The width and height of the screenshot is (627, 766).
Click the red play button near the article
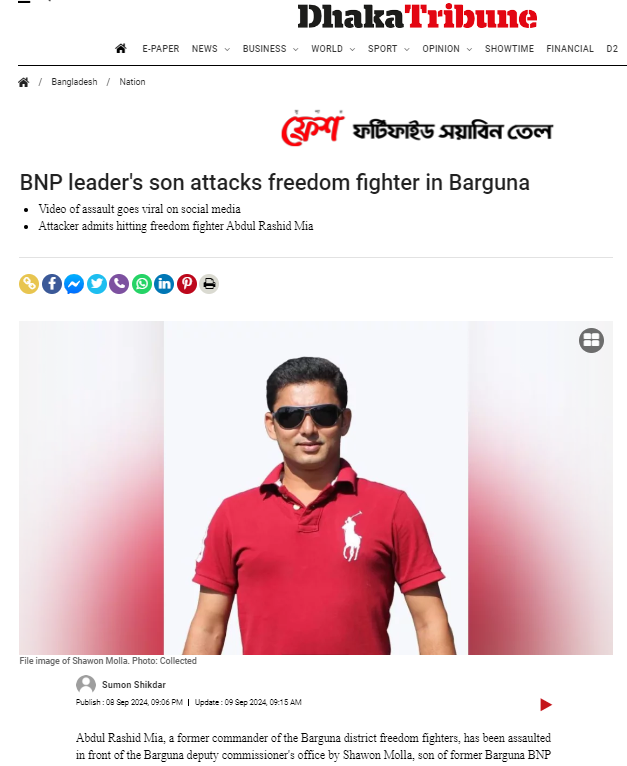pos(546,704)
